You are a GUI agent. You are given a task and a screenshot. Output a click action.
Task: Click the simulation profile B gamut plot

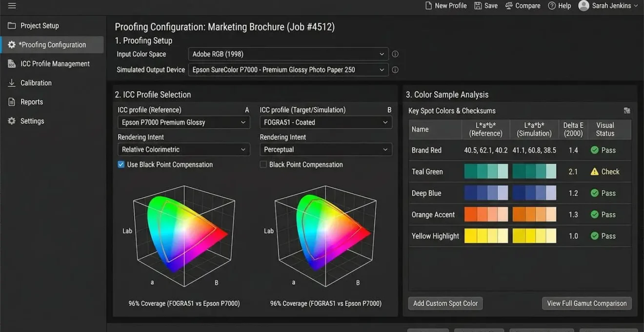click(325, 236)
